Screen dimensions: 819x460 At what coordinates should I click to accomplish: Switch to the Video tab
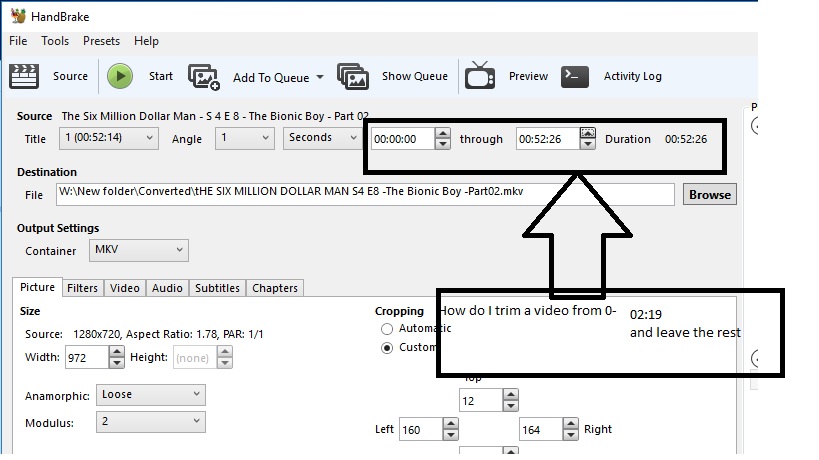125,288
